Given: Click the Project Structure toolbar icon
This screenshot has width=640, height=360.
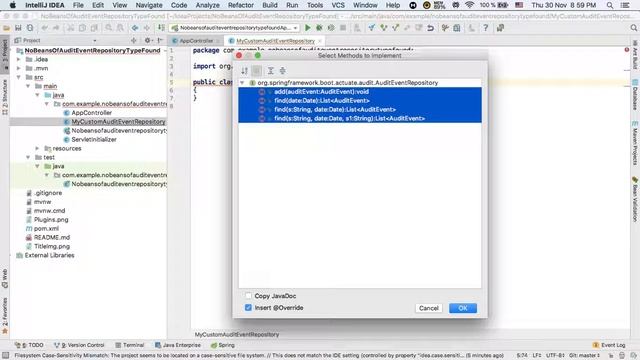Looking at the screenshot, I should 457,28.
